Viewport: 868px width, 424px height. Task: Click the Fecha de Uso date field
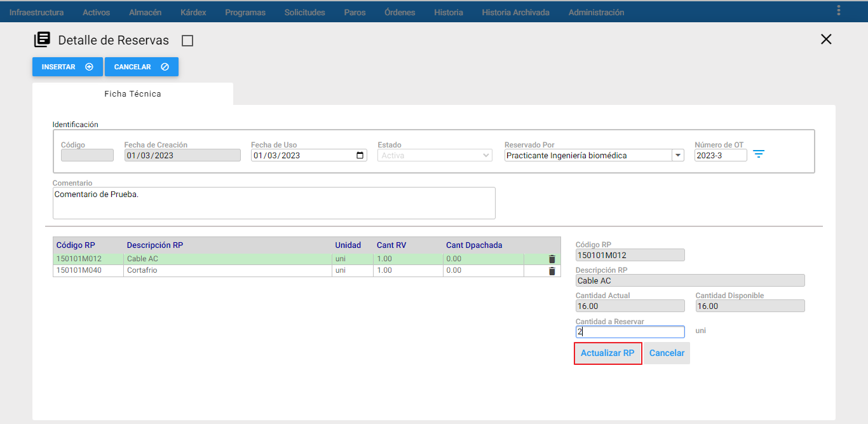(x=309, y=155)
